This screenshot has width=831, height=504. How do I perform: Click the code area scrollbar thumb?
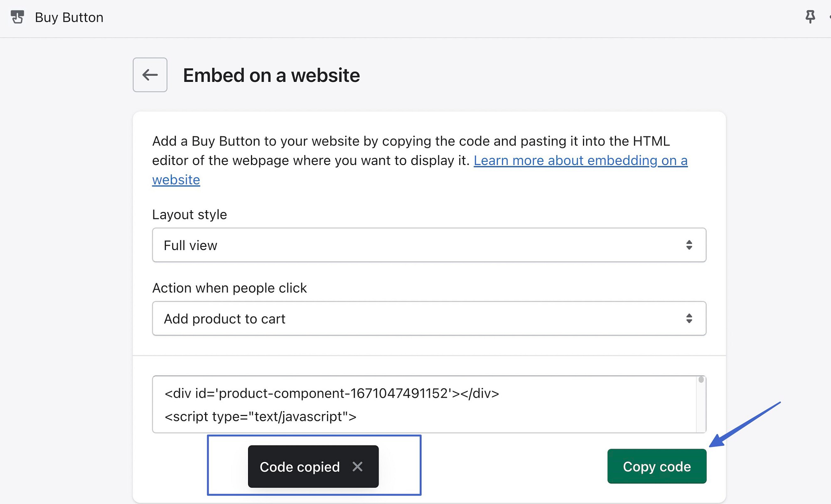[701, 379]
